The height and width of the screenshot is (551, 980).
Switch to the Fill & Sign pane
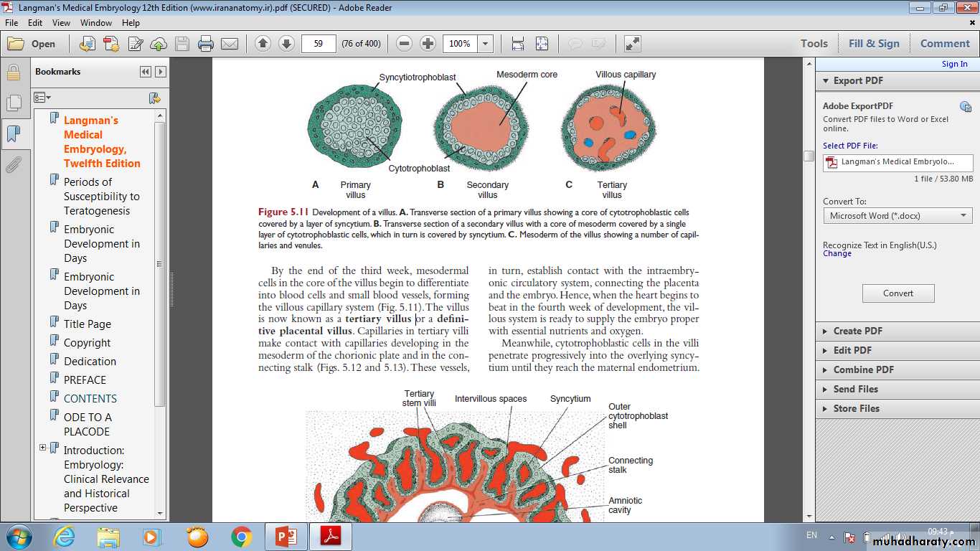(x=873, y=44)
